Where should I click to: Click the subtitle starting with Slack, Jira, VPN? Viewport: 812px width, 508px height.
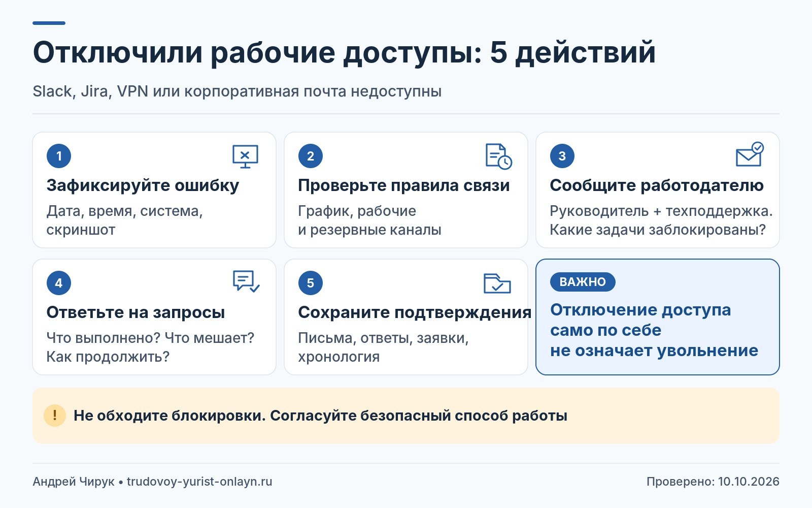click(237, 91)
